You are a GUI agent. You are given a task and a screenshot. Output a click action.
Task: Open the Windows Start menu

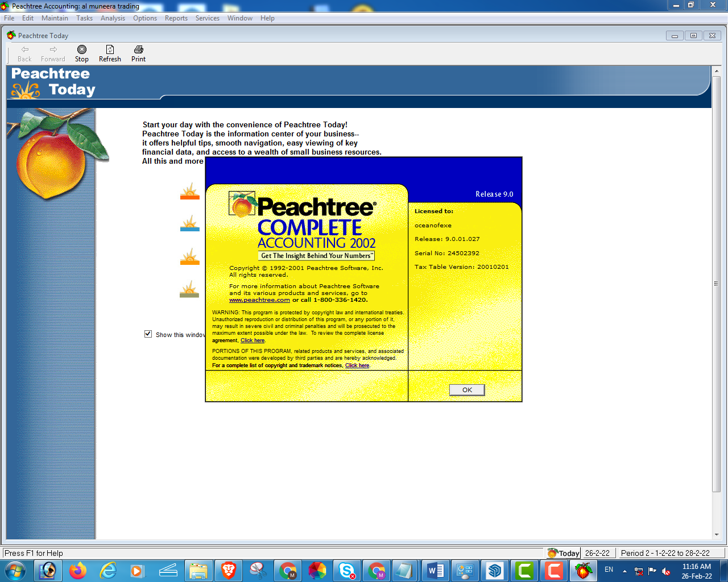(x=14, y=571)
